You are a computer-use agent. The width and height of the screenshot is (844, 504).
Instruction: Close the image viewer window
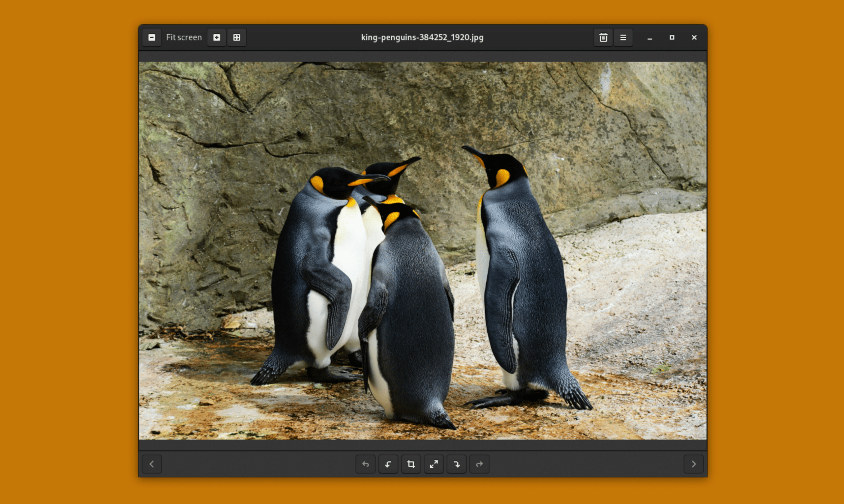[x=694, y=37]
